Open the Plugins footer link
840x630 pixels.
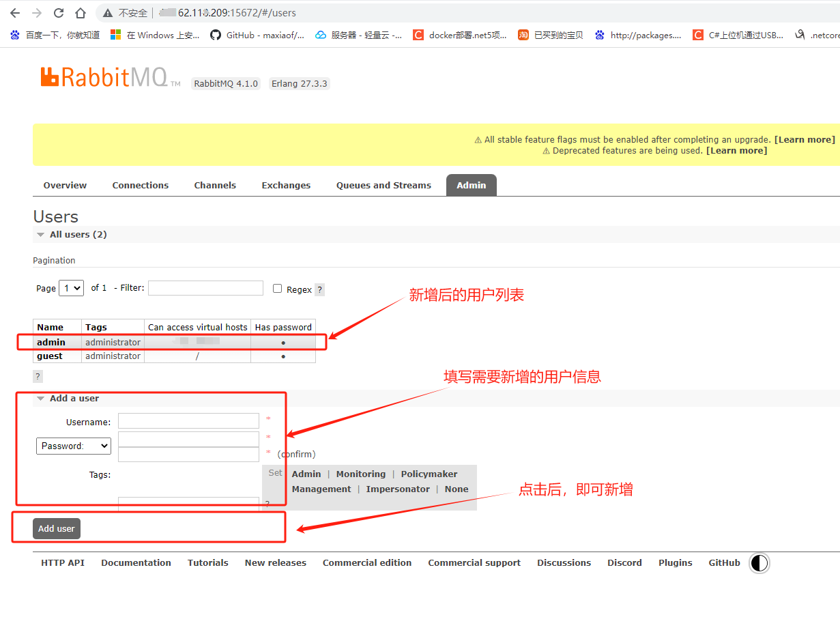[676, 562]
